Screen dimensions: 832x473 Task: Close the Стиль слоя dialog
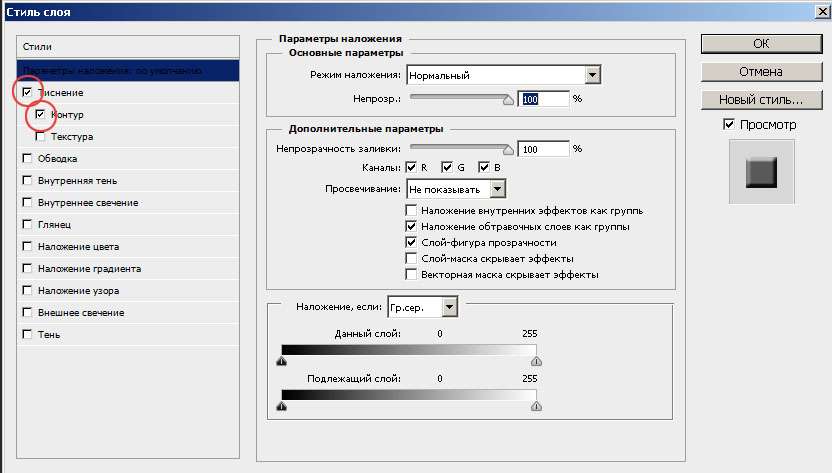pyautogui.click(x=823, y=12)
